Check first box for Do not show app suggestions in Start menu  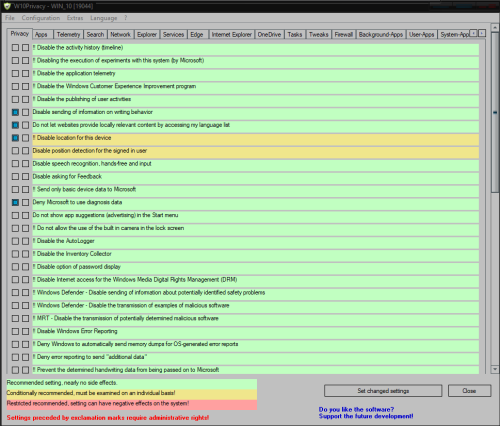(x=15, y=215)
